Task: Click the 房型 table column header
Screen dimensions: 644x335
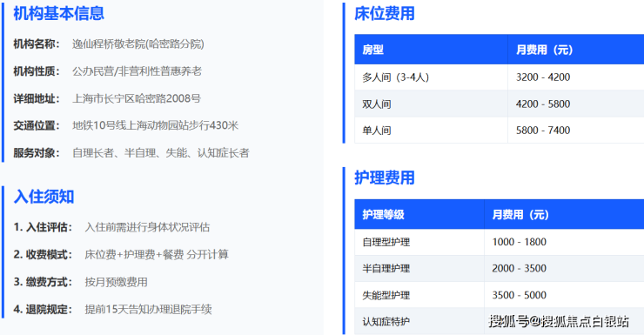Action: pyautogui.click(x=432, y=50)
